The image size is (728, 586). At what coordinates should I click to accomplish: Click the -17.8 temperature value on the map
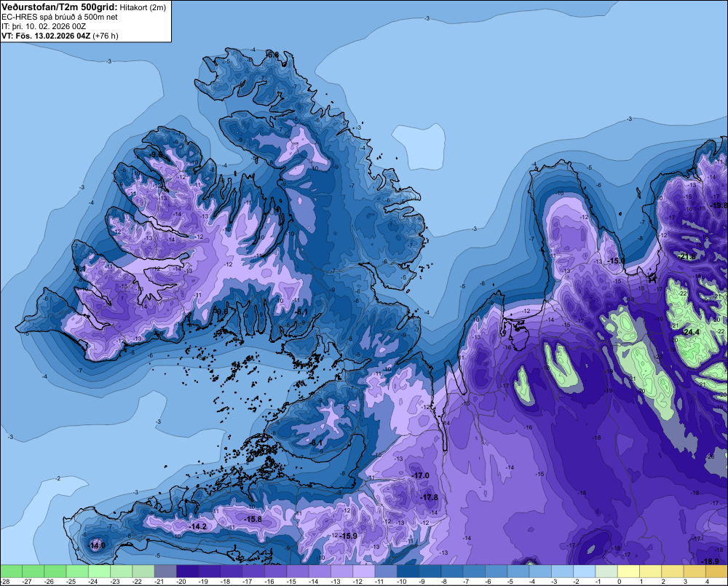[429, 497]
